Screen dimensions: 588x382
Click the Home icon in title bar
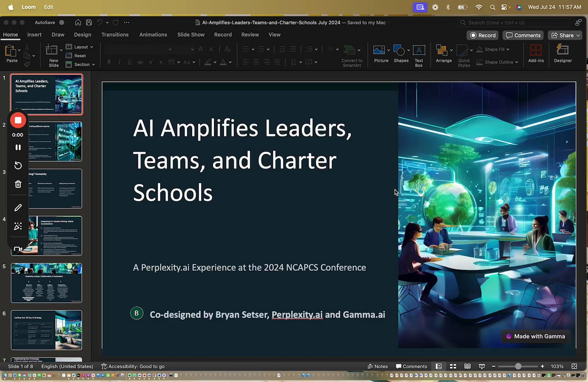[78, 22]
